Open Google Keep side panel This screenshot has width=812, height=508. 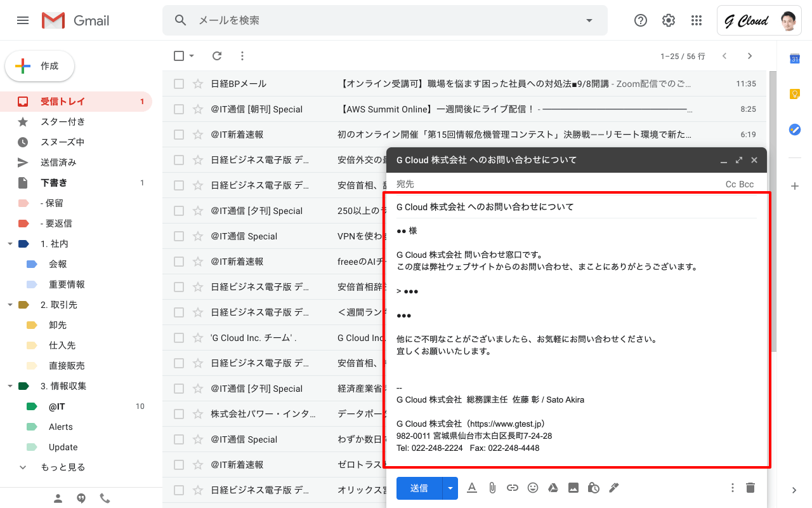tap(794, 94)
